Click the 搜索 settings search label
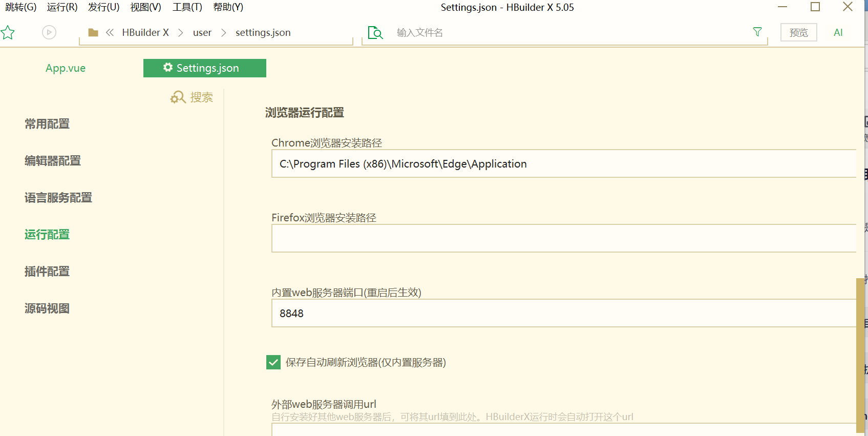This screenshot has height=436, width=868. pyautogui.click(x=201, y=97)
